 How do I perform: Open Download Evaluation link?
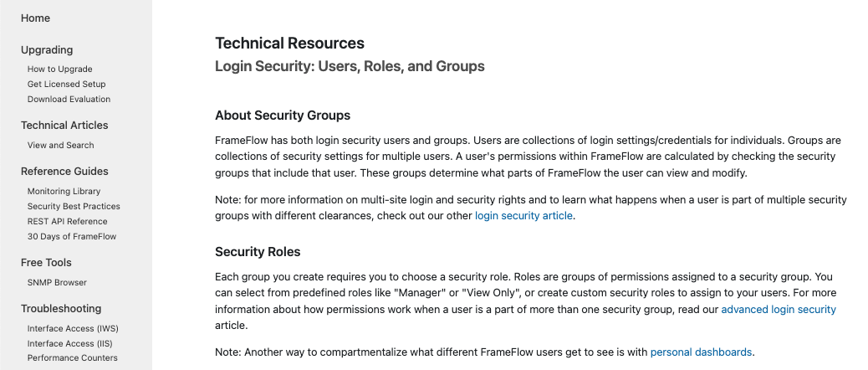69,99
